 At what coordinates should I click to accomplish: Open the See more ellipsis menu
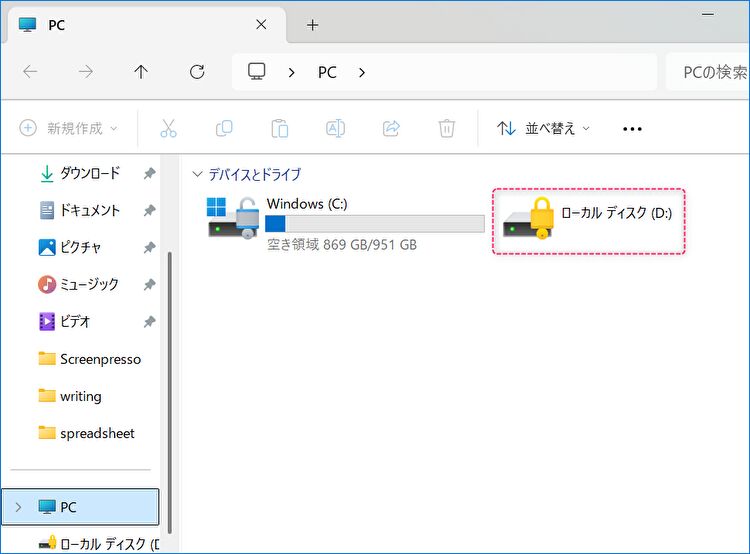pyautogui.click(x=632, y=128)
